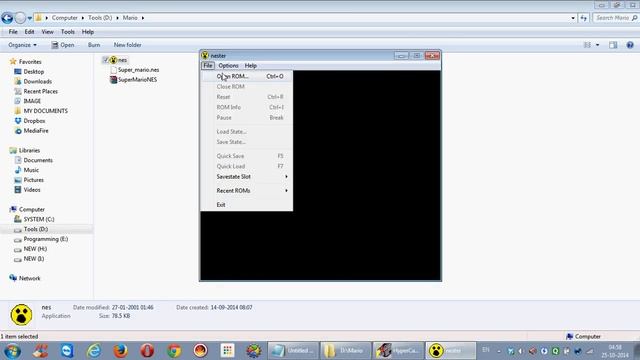This screenshot has height=360, width=640.
Task: Go back with Explorer back arrow
Action: tap(7, 18)
